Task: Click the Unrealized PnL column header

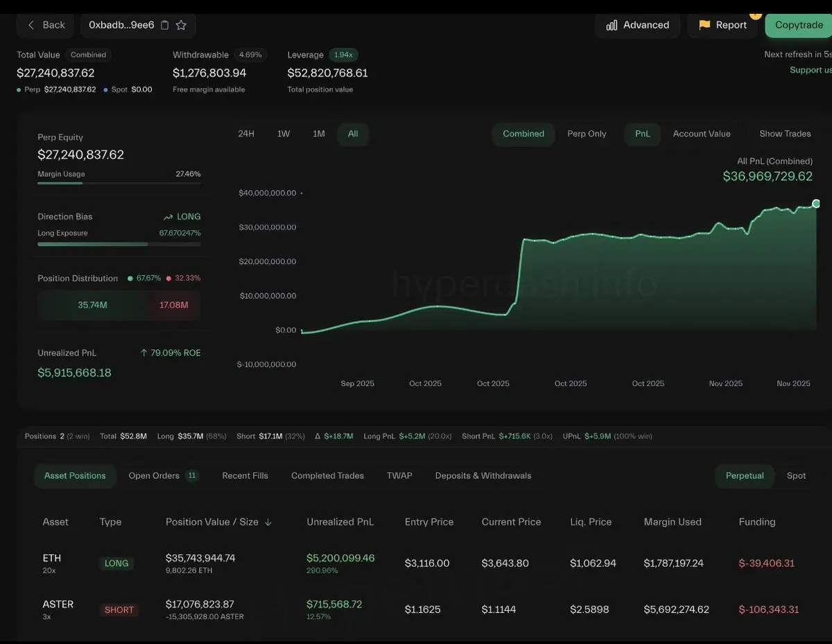Action: [x=340, y=522]
